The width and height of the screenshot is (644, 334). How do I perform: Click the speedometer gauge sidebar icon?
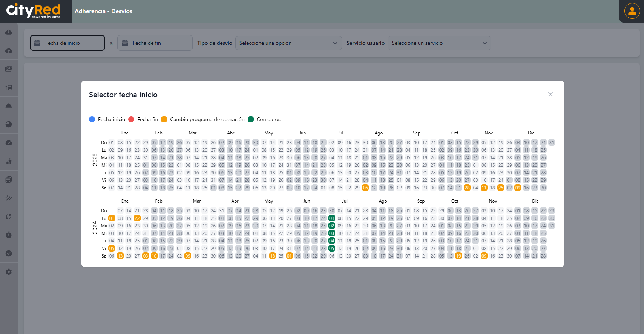click(x=9, y=143)
